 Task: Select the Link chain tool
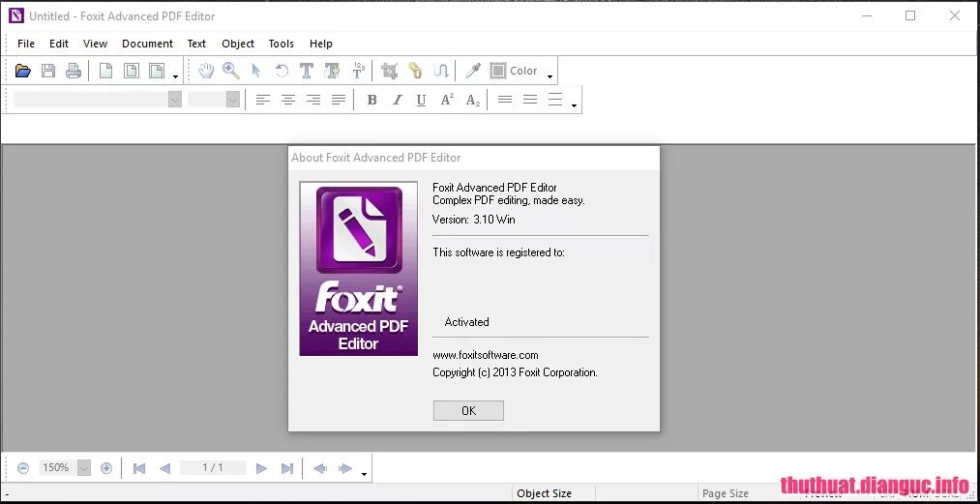pyautogui.click(x=415, y=71)
